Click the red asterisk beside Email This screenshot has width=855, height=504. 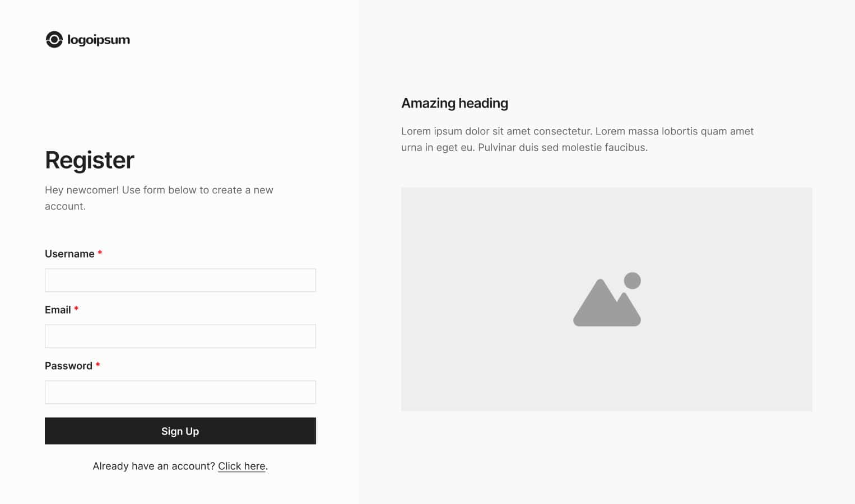coord(76,309)
